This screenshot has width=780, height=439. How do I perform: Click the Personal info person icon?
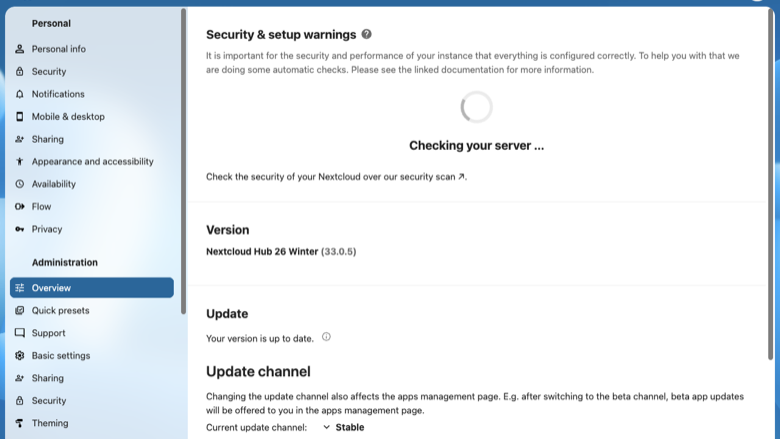pyautogui.click(x=19, y=49)
